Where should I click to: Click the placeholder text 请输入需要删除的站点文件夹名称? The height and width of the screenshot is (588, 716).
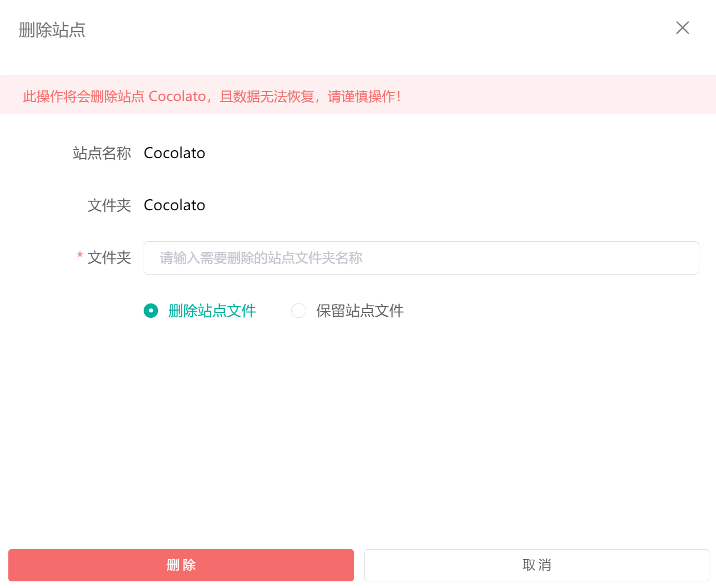point(260,258)
